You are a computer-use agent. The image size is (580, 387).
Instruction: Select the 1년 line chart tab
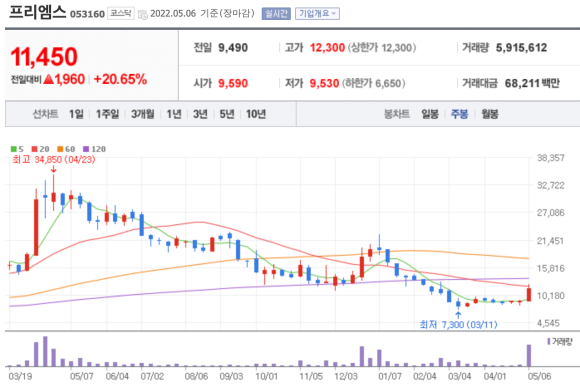(x=174, y=114)
